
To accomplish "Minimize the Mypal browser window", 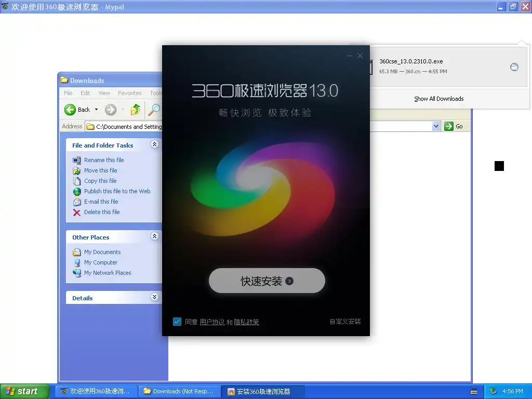I will click(x=501, y=6).
